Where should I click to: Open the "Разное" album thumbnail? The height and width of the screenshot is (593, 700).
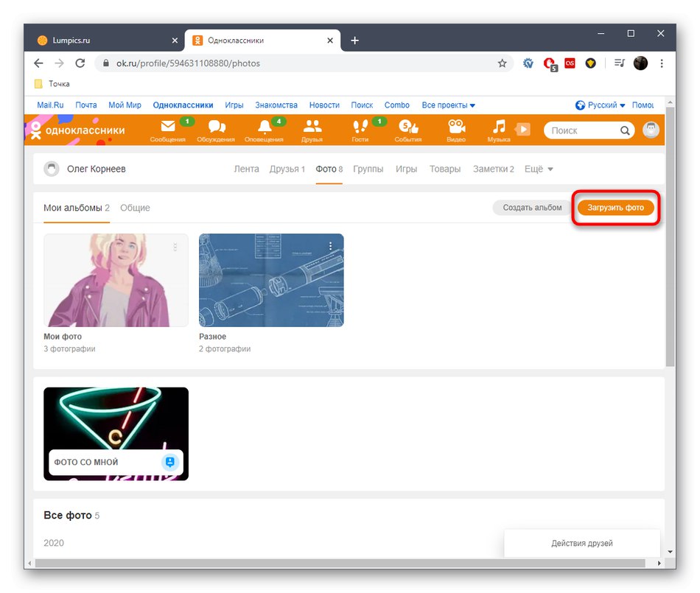pos(270,280)
